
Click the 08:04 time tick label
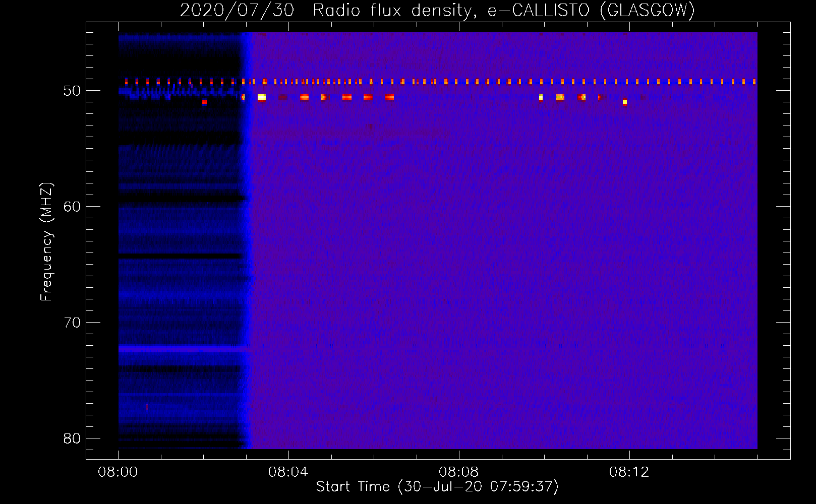click(x=288, y=472)
